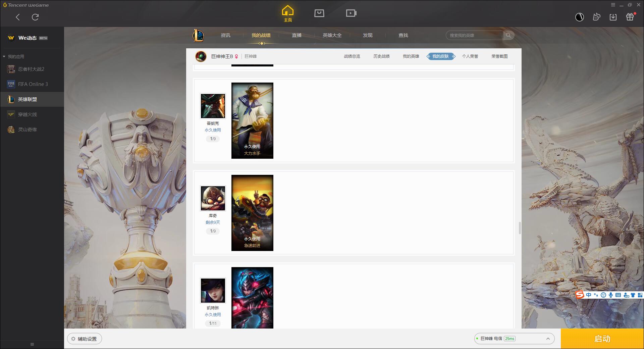Expand the 巨神峰 电信 server dropdown
The width and height of the screenshot is (644, 349).
coord(514,339)
